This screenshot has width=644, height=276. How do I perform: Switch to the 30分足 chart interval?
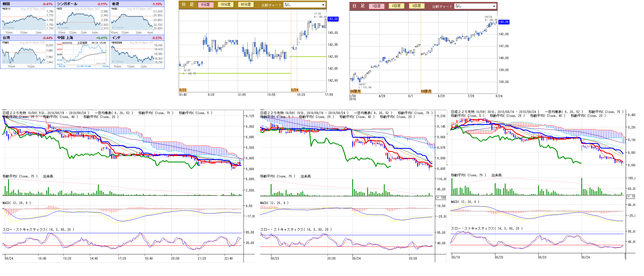[246, 4]
